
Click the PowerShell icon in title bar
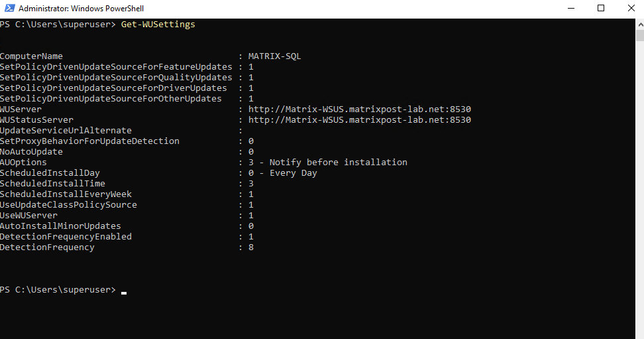9,9
